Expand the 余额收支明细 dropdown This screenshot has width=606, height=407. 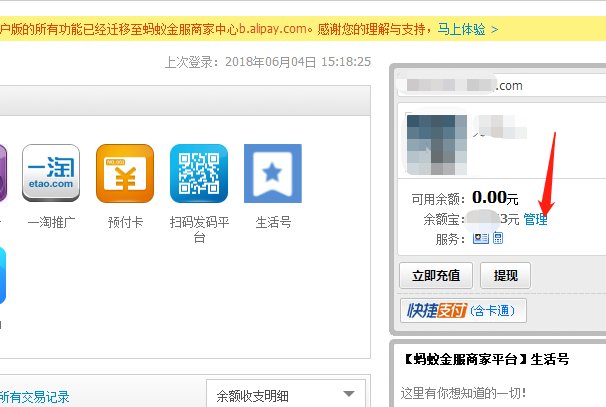pyautogui.click(x=286, y=394)
